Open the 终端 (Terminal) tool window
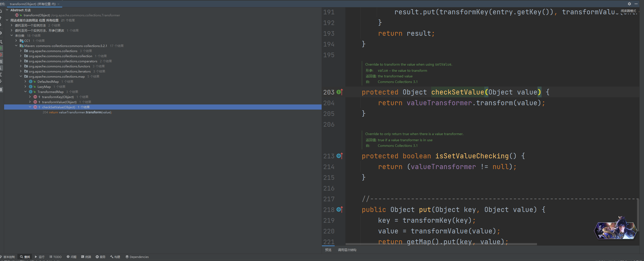644x261 pixels. click(x=86, y=257)
